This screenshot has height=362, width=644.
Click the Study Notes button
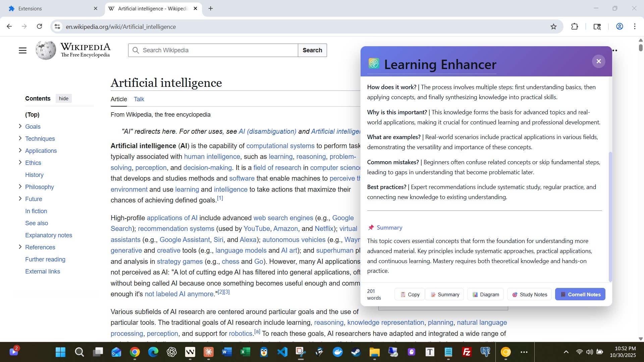click(530, 294)
